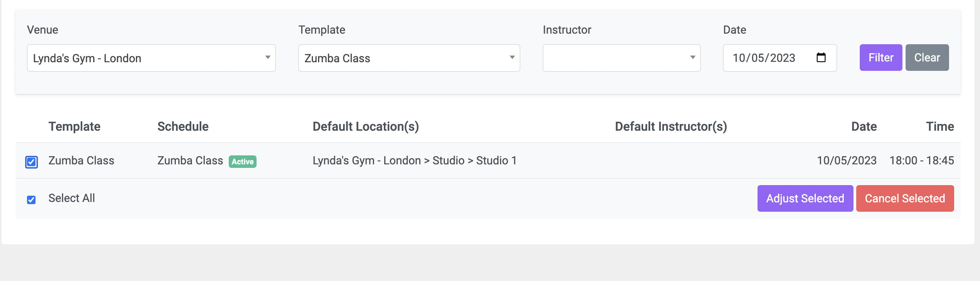Click the Venue dropdown arrow
The image size is (980, 281).
pyautogui.click(x=268, y=58)
